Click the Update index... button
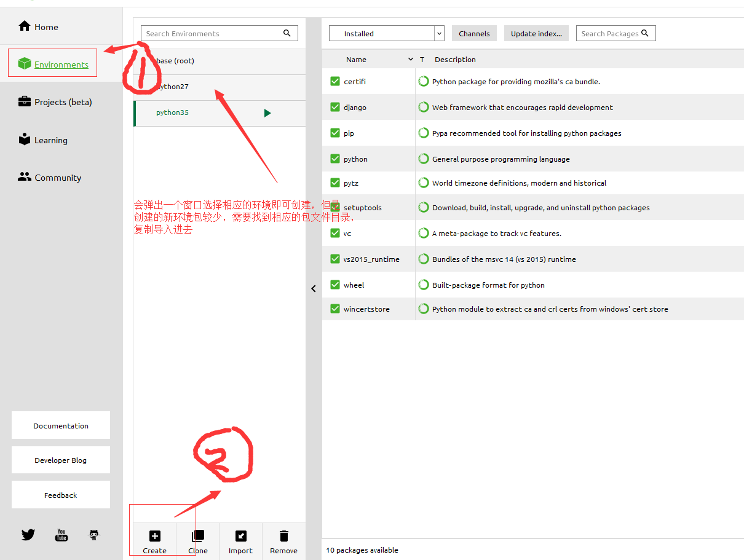The height and width of the screenshot is (560, 744). (536, 33)
